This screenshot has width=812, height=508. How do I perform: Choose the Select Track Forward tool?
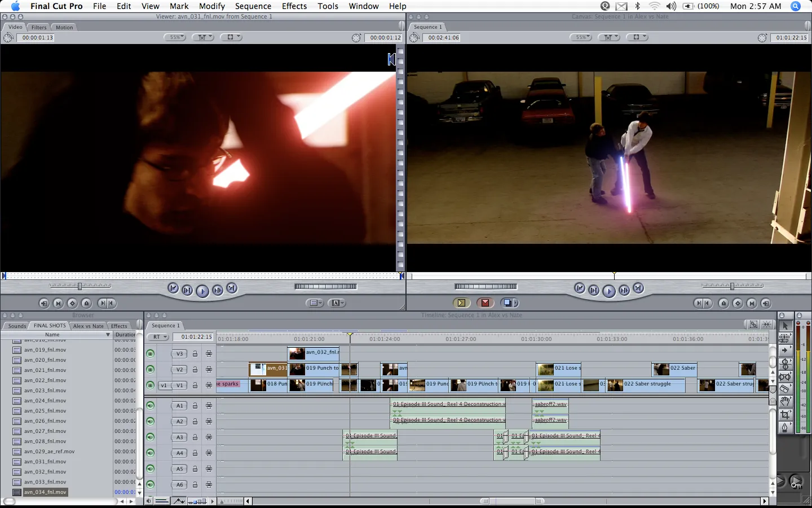[785, 351]
